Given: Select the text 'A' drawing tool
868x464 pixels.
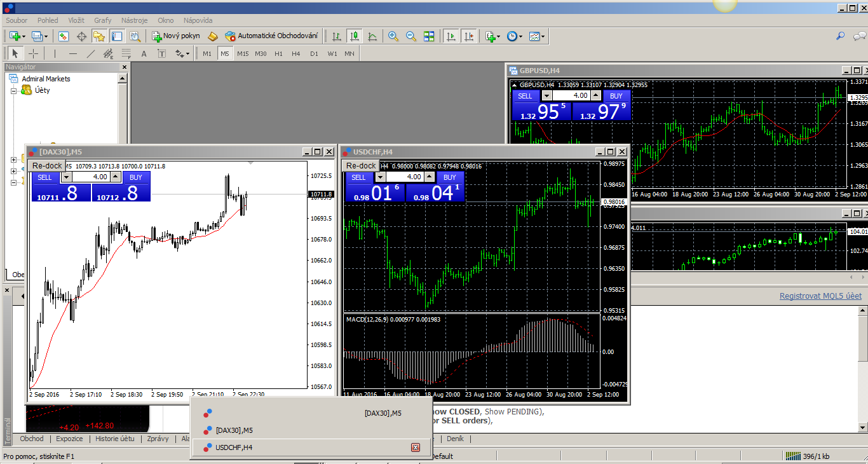Looking at the screenshot, I should point(144,53).
